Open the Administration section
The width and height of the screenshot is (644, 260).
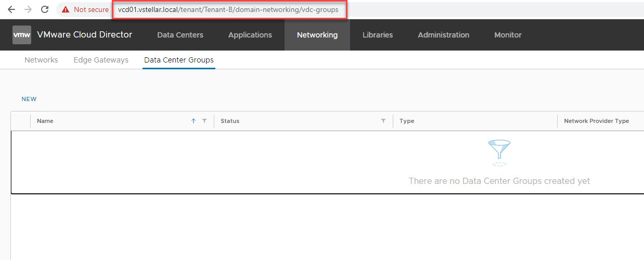click(443, 35)
